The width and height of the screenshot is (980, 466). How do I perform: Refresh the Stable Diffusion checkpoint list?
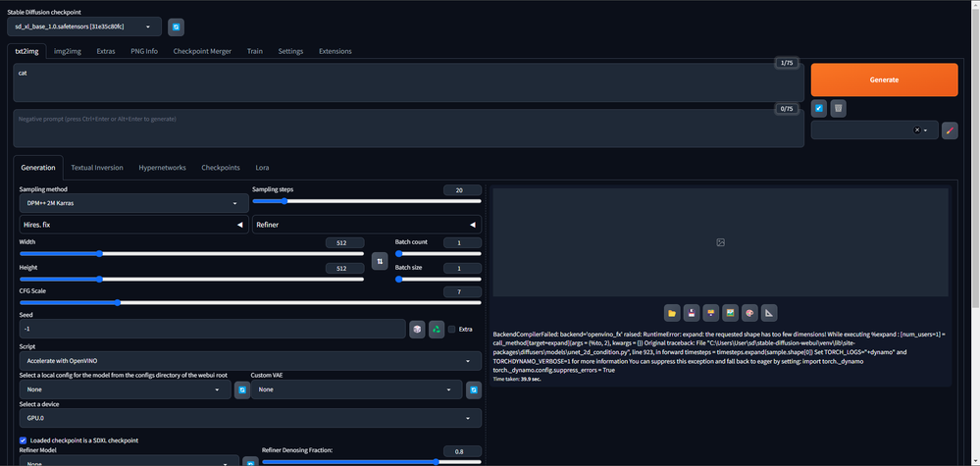coord(175,27)
